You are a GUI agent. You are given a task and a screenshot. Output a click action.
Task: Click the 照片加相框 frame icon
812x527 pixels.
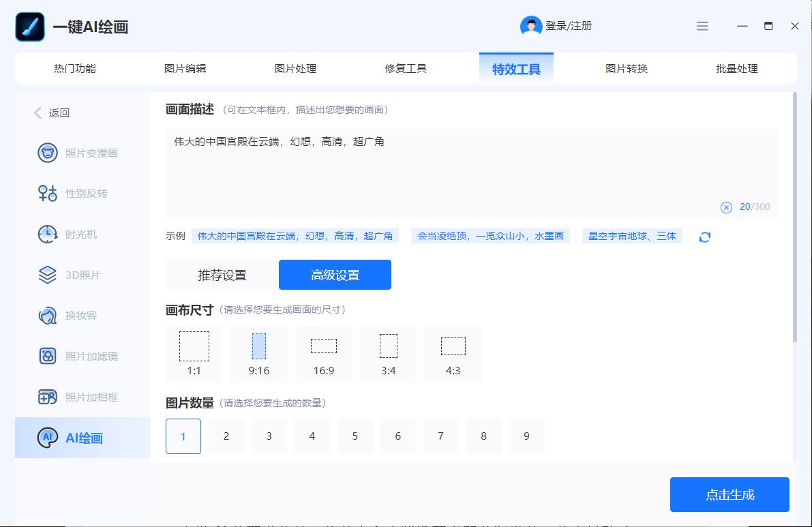(x=48, y=397)
